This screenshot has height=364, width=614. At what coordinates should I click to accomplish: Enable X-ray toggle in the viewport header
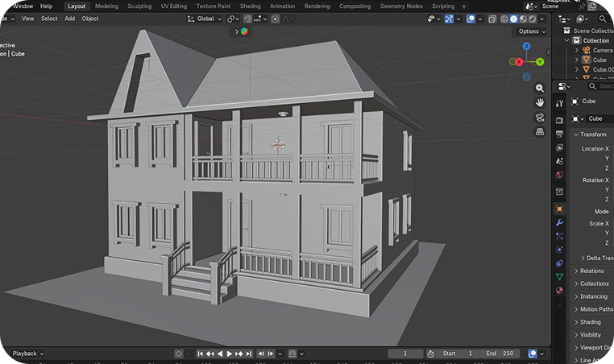pos(492,19)
